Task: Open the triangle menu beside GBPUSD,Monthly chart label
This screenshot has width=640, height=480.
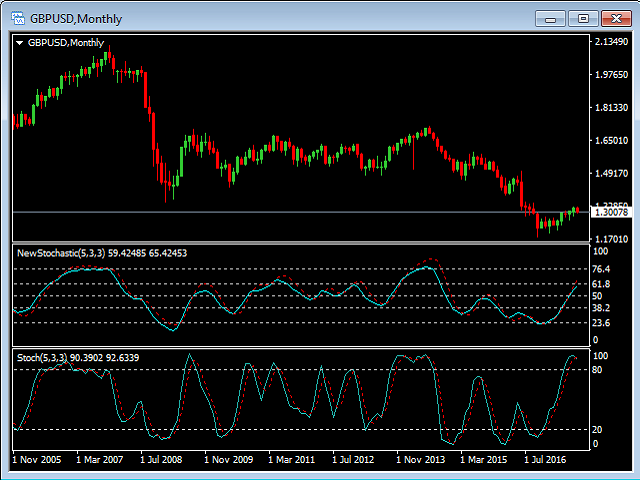Action: [x=19, y=43]
